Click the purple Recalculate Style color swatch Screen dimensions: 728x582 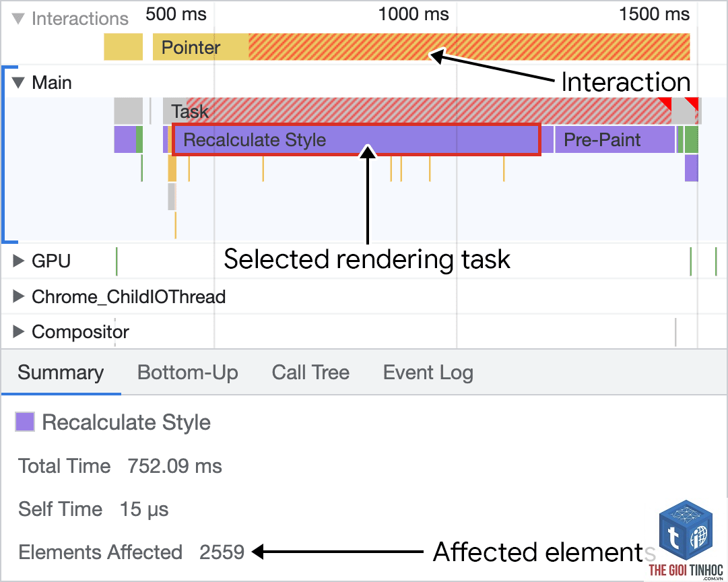coord(25,422)
